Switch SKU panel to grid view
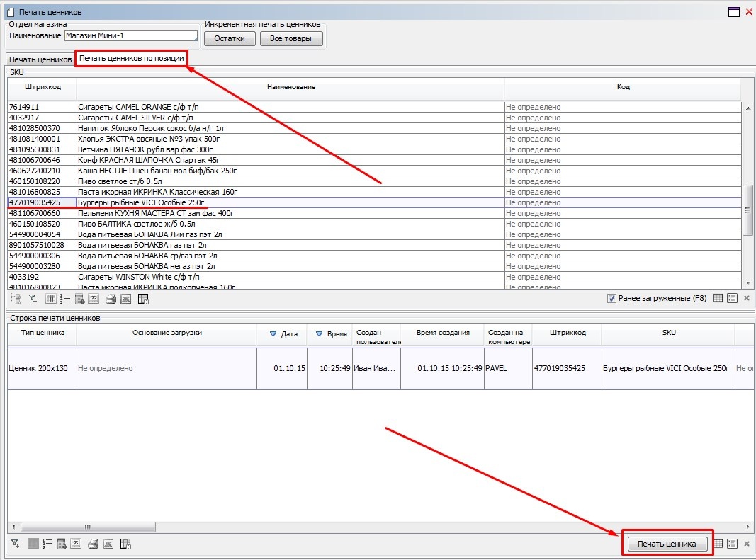The width and height of the screenshot is (756, 560). [x=718, y=299]
